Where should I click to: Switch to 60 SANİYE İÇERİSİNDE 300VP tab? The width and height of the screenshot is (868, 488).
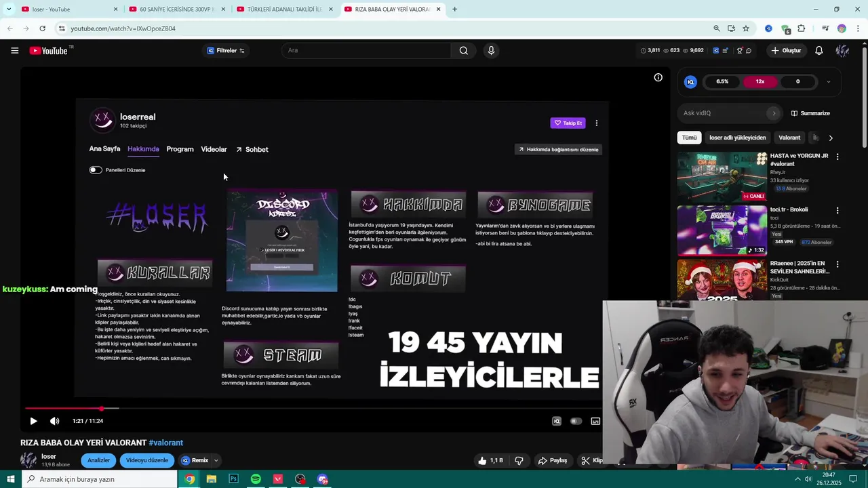[178, 9]
